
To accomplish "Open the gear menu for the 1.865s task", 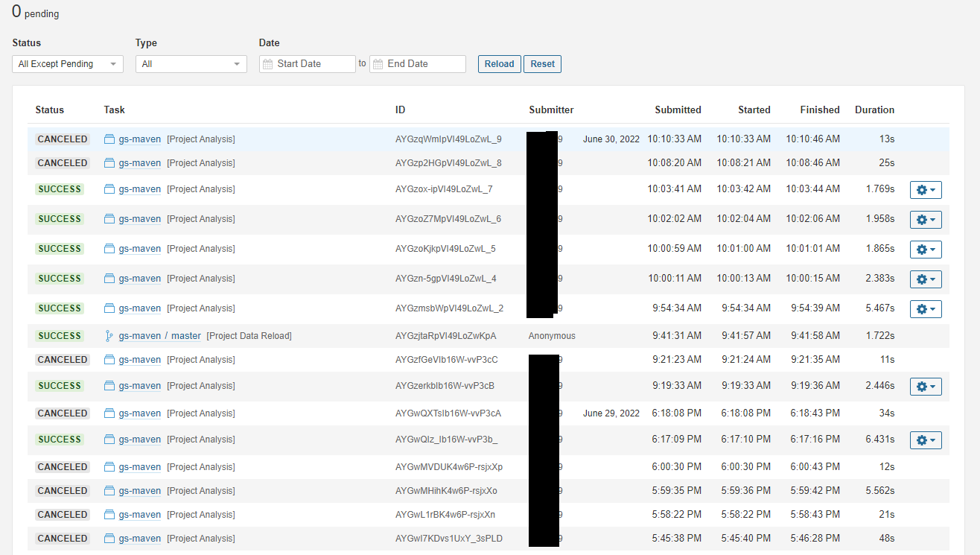I will [926, 250].
